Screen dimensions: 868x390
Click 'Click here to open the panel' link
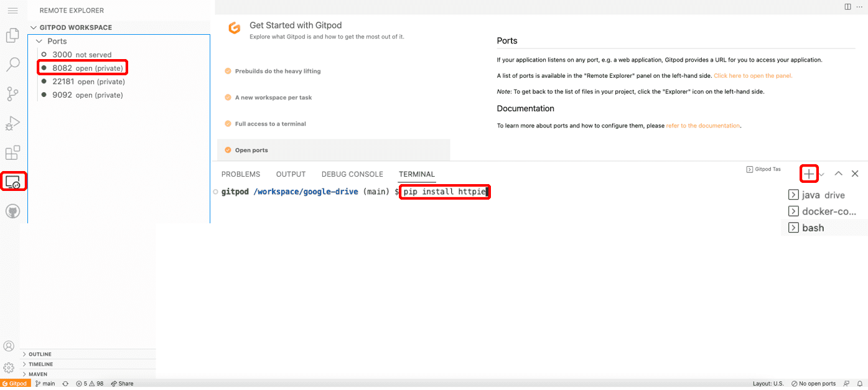click(x=753, y=76)
